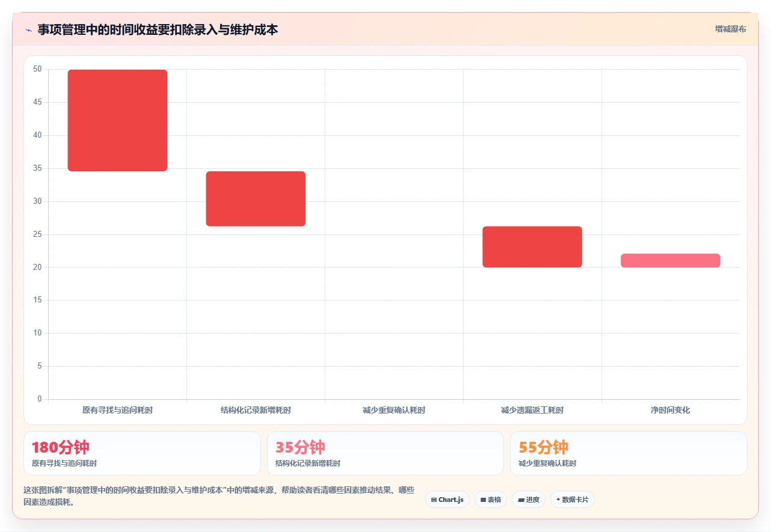This screenshot has width=771, height=532.
Task: Click the lightning icon beside the page title
Action: click(28, 30)
